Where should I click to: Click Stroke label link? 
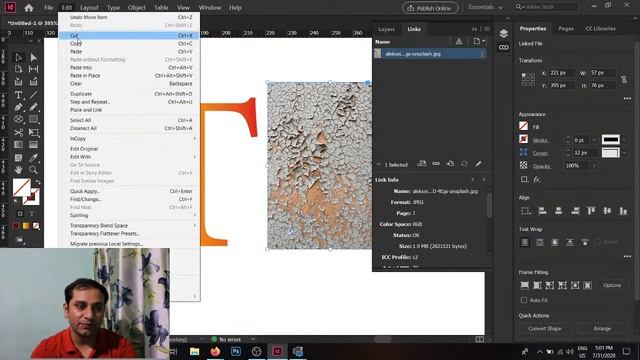[540, 140]
